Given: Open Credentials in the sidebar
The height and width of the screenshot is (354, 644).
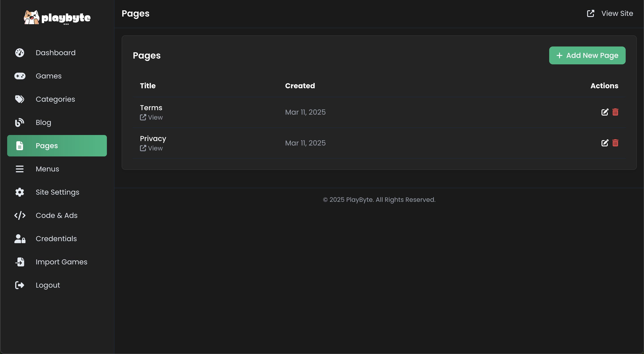Looking at the screenshot, I should click(x=56, y=239).
